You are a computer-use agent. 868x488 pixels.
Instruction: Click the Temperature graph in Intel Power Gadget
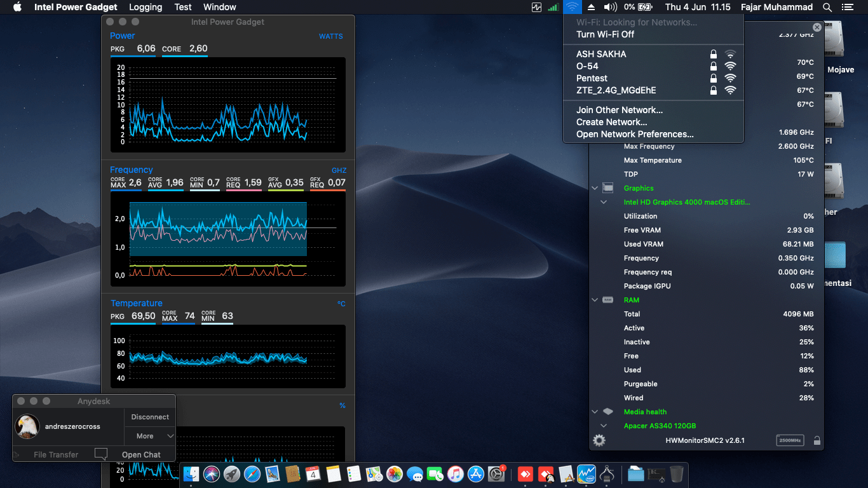point(229,356)
